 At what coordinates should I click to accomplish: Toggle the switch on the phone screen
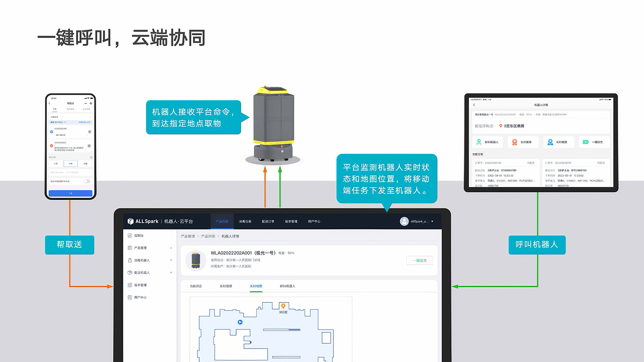[x=87, y=181]
